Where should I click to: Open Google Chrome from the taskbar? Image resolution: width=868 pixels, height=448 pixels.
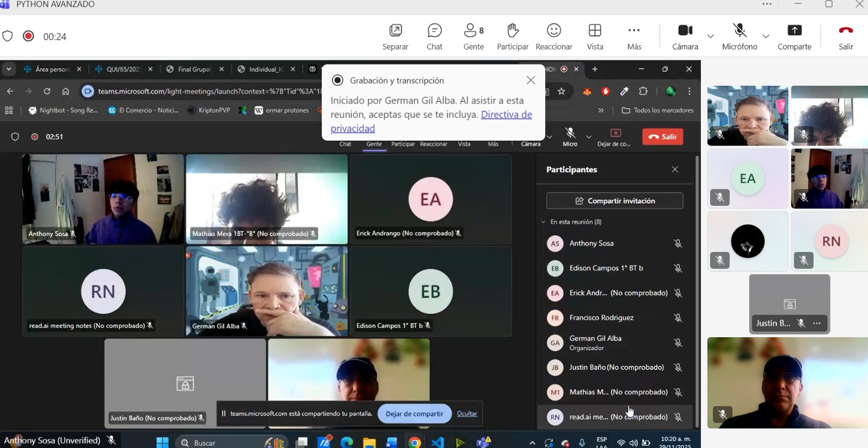point(414,443)
